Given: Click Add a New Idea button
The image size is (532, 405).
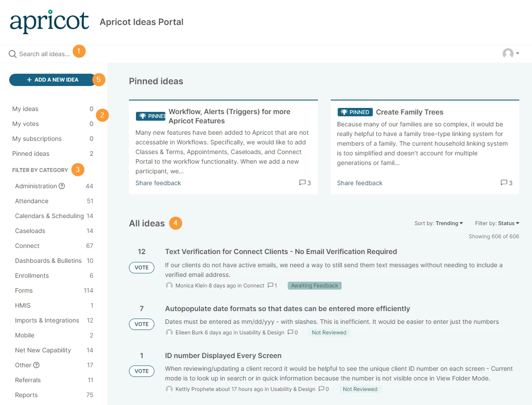Looking at the screenshot, I should point(53,80).
